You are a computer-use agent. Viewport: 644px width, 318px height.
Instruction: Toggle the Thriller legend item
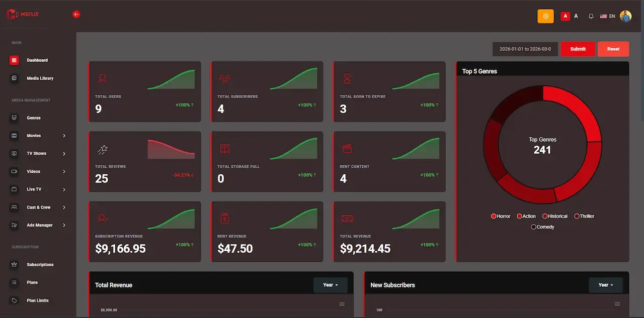click(x=584, y=216)
